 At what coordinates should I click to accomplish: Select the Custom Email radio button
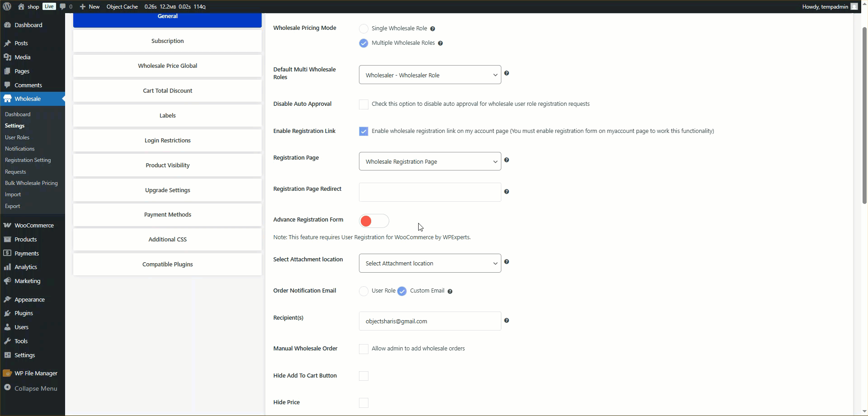402,291
